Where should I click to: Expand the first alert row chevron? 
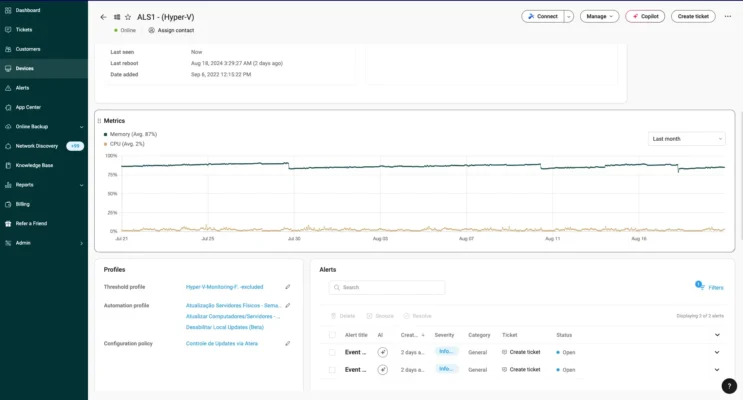[717, 352]
